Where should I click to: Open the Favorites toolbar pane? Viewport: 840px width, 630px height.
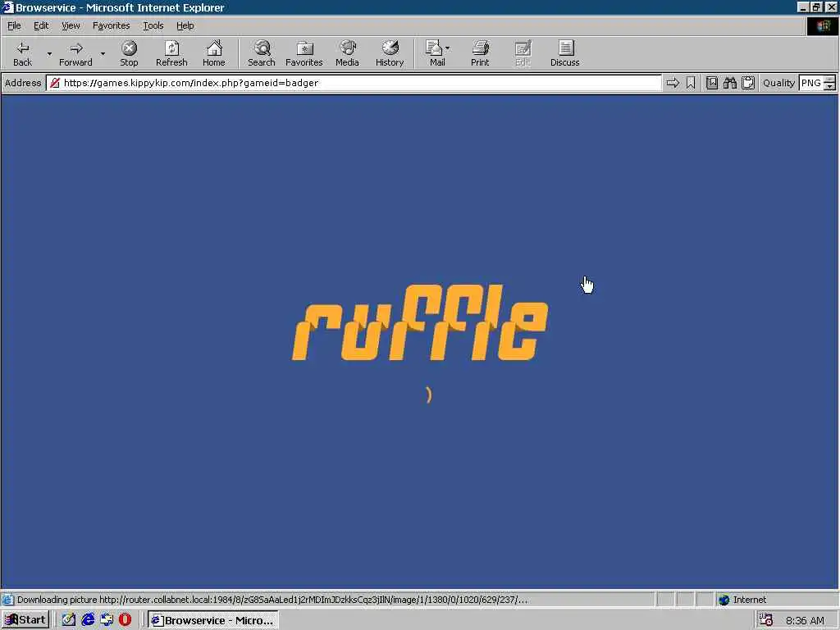point(304,53)
